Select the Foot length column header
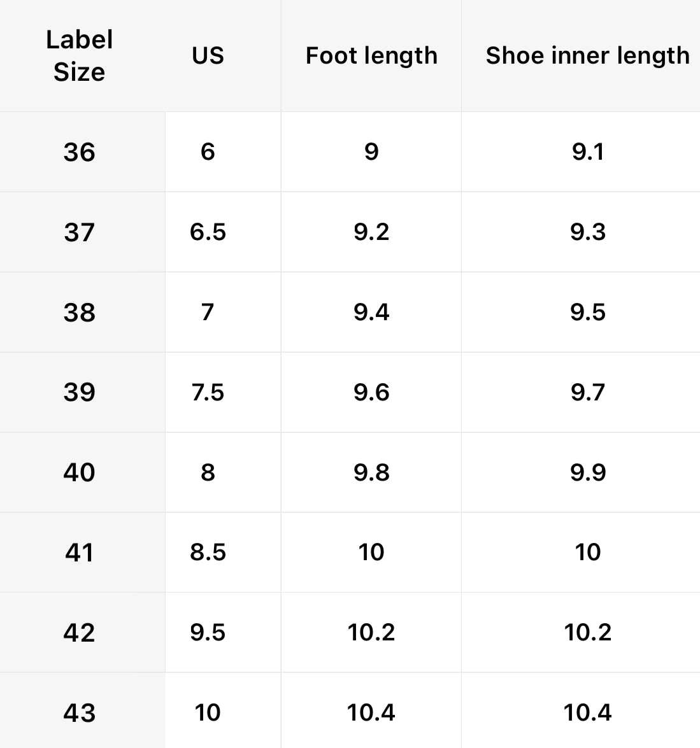This screenshot has width=700, height=748. tap(371, 56)
